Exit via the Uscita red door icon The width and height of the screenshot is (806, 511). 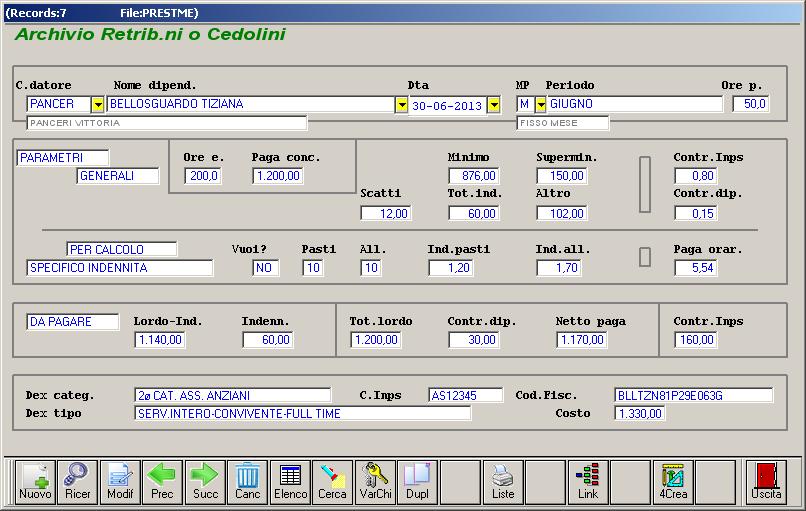pyautogui.click(x=766, y=482)
